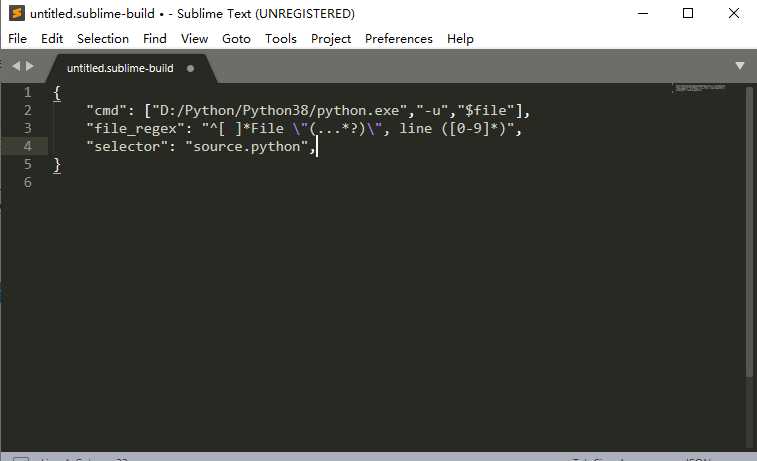The image size is (757, 461).
Task: Open the Edit menu
Action: [52, 39]
